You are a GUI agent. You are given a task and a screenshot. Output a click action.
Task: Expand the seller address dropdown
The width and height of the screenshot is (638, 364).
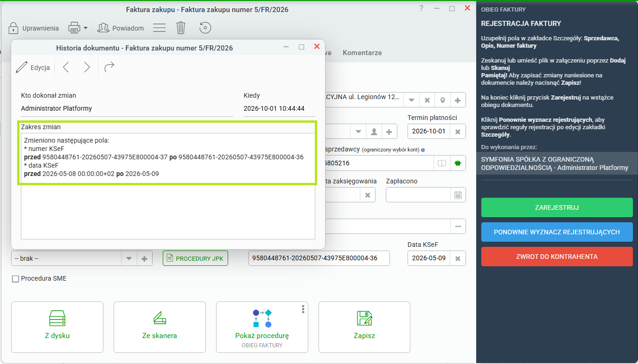click(411, 100)
